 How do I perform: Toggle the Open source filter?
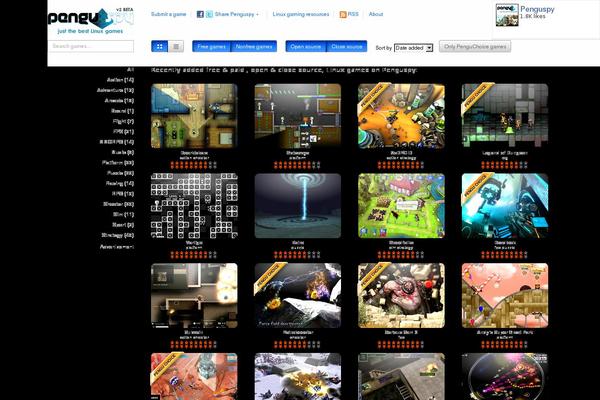[x=305, y=46]
